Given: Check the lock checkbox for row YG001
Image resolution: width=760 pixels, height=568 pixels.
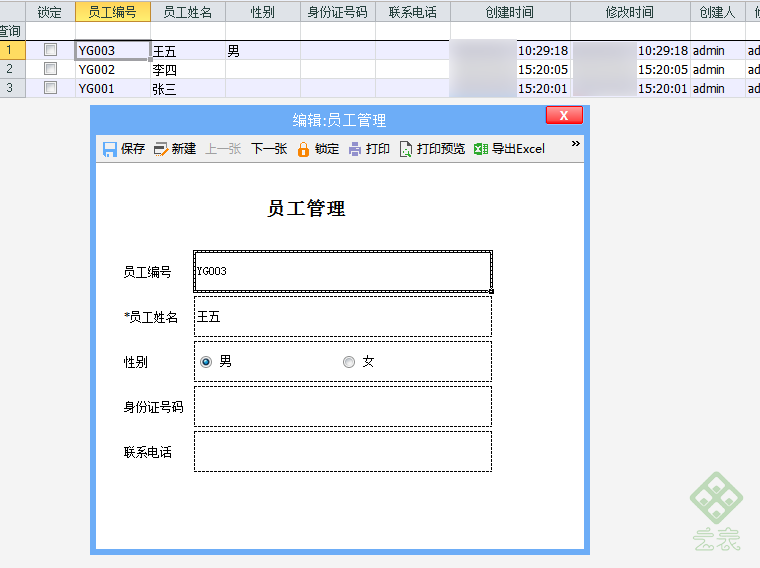Looking at the screenshot, I should pyautogui.click(x=50, y=88).
